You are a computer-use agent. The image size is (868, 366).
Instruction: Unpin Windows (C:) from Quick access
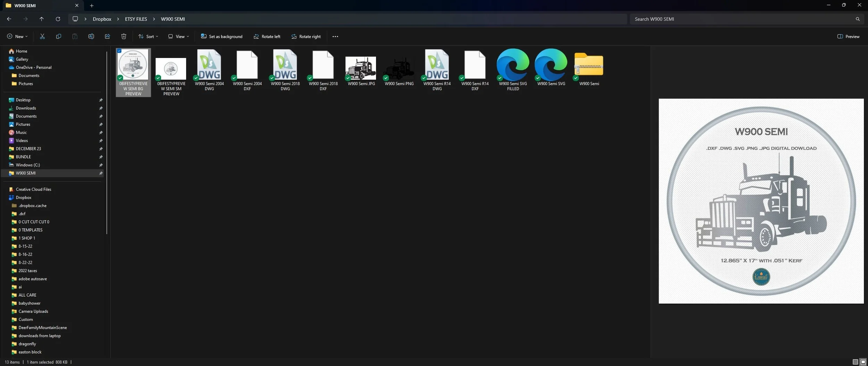101,165
